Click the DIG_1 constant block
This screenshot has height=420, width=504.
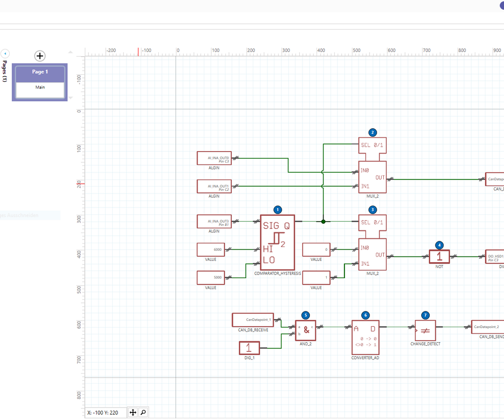coord(251,348)
